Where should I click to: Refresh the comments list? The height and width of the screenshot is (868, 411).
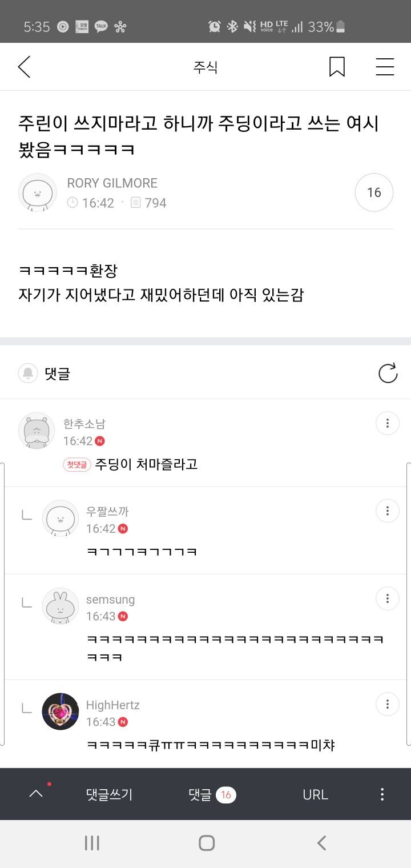(x=388, y=373)
